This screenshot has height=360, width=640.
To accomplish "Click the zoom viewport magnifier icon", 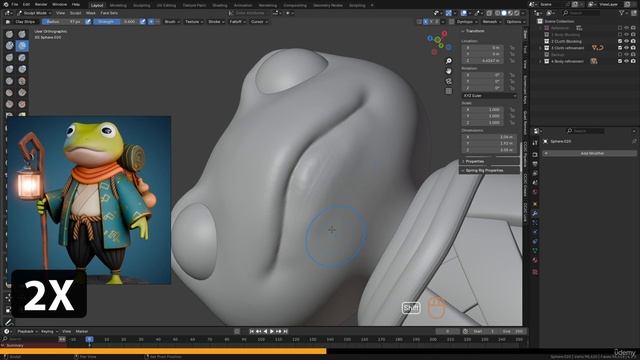I will click(449, 61).
